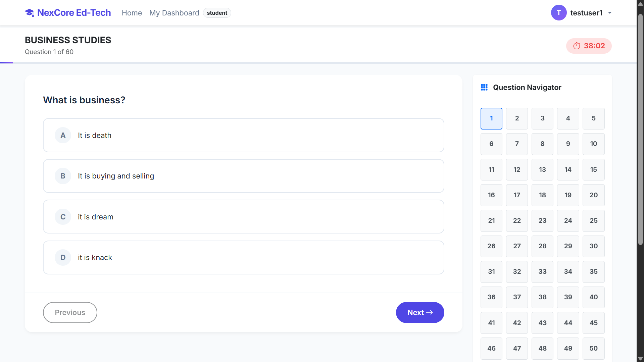Image resolution: width=644 pixels, height=362 pixels.
Task: Click the student role badge
Action: tap(217, 13)
